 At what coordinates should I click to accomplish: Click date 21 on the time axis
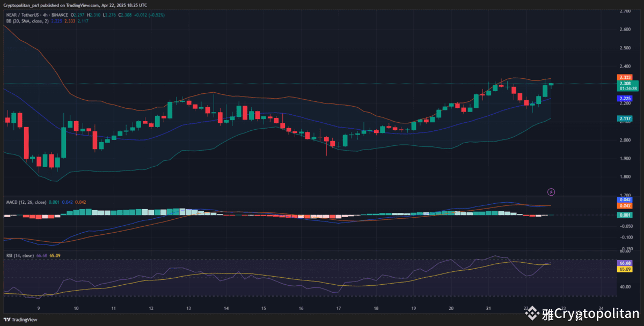[x=488, y=308]
